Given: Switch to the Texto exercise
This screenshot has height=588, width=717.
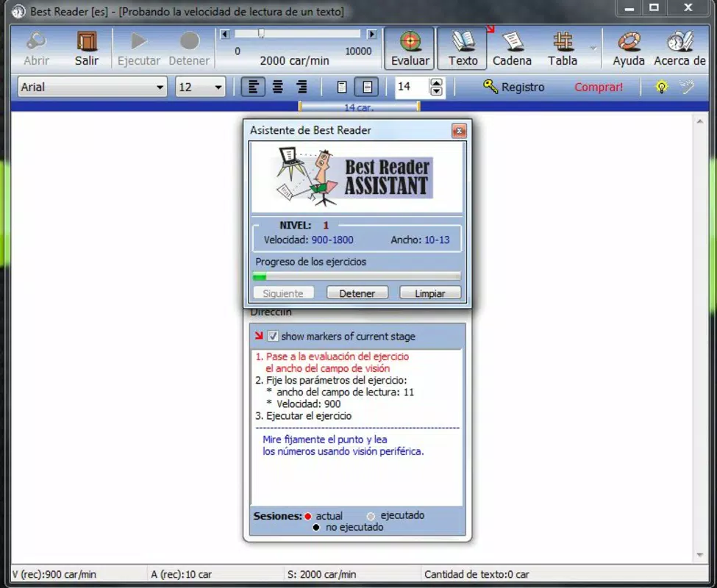Looking at the screenshot, I should pos(463,48).
